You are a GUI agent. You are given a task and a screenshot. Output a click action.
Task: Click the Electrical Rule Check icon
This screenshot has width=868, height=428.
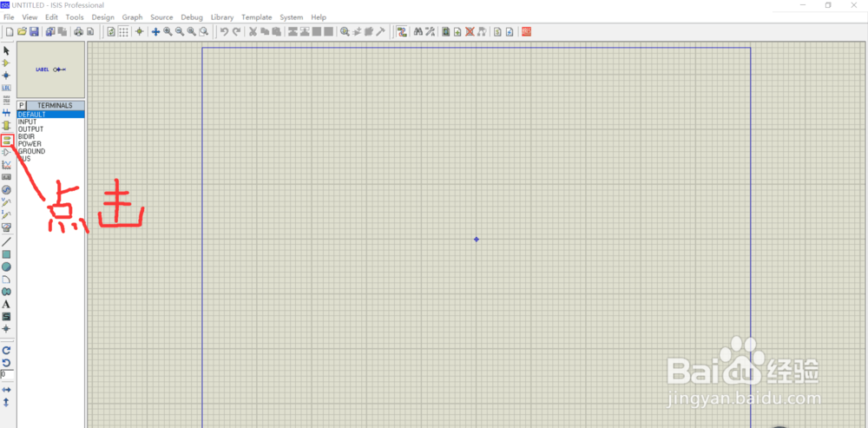click(510, 32)
